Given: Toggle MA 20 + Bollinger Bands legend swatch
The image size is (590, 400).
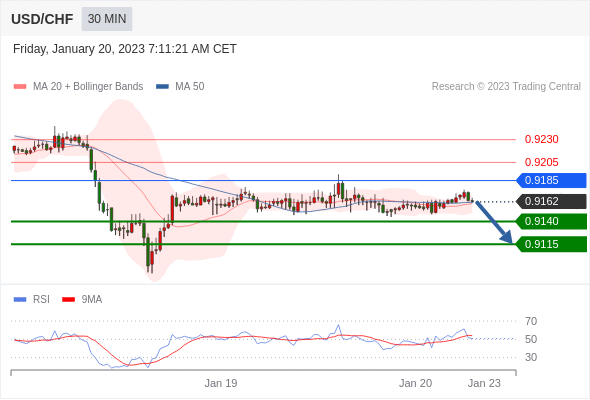Looking at the screenshot, I should pos(20,87).
